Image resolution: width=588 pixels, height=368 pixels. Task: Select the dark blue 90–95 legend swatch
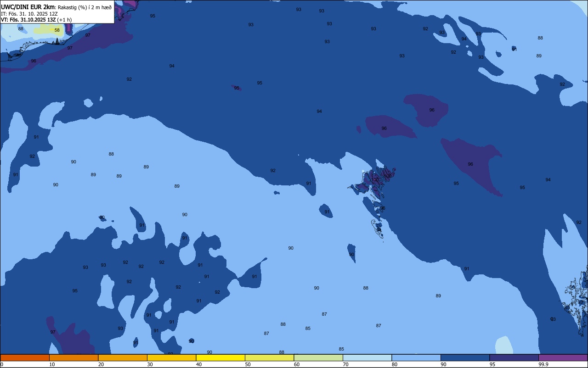[x=465, y=357]
